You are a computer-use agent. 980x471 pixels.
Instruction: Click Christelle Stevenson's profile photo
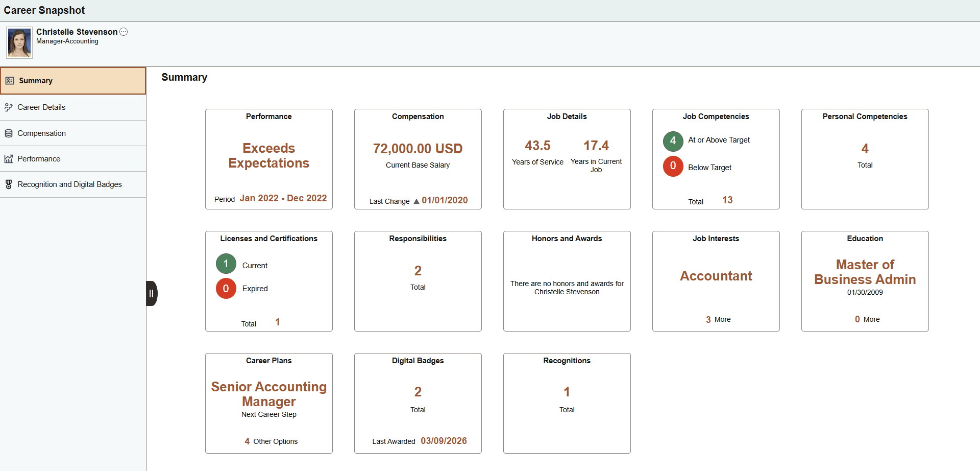tap(19, 43)
